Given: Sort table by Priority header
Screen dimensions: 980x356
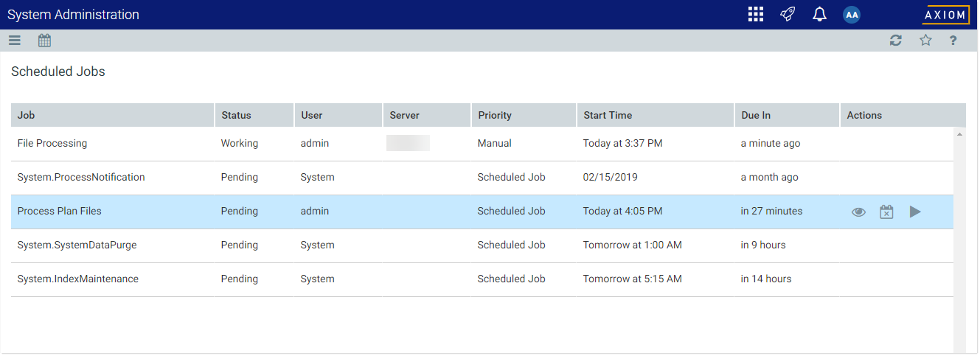Looking at the screenshot, I should coord(495,115).
